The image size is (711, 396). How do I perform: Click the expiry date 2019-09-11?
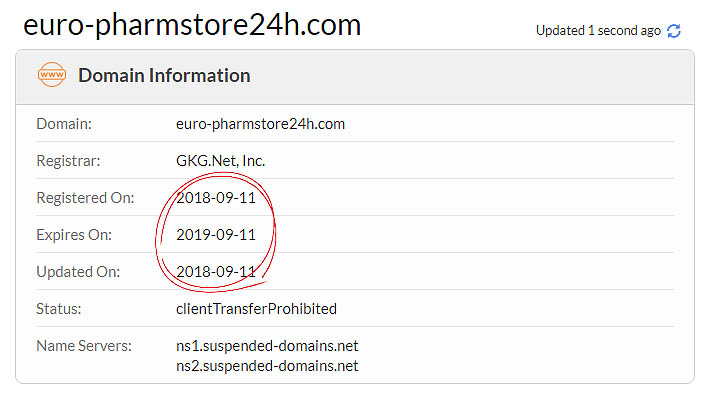216,235
